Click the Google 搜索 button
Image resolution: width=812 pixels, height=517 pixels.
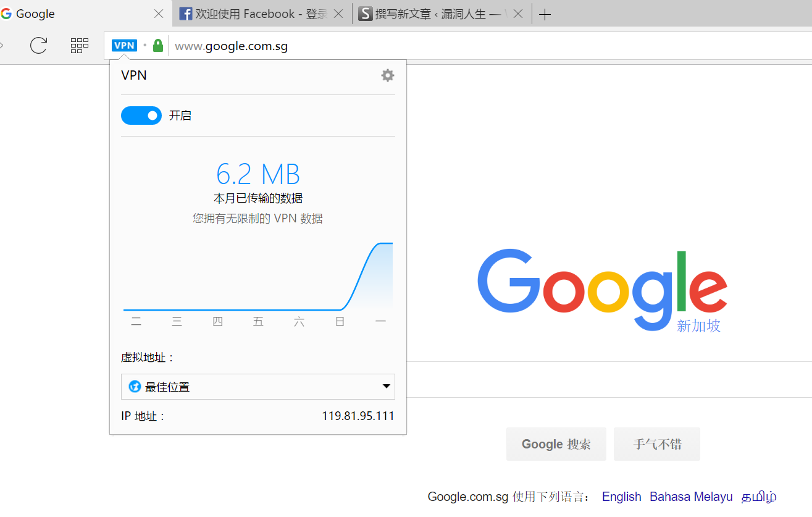pyautogui.click(x=556, y=444)
